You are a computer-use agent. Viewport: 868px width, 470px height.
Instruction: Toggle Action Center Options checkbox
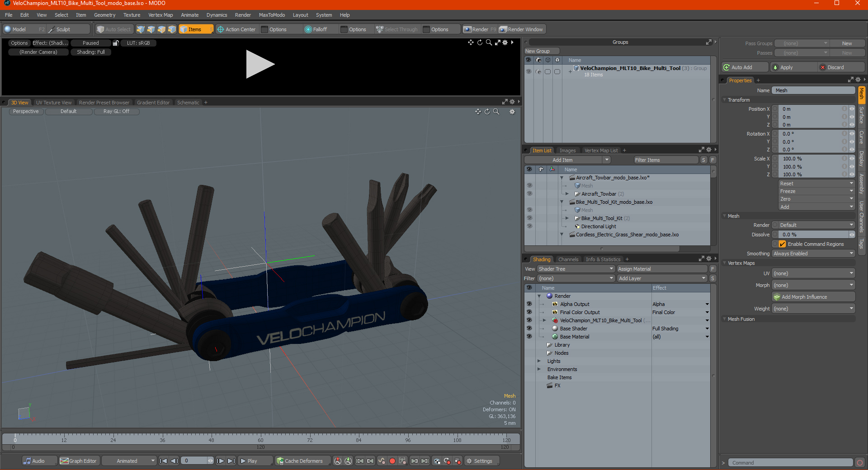click(x=265, y=29)
